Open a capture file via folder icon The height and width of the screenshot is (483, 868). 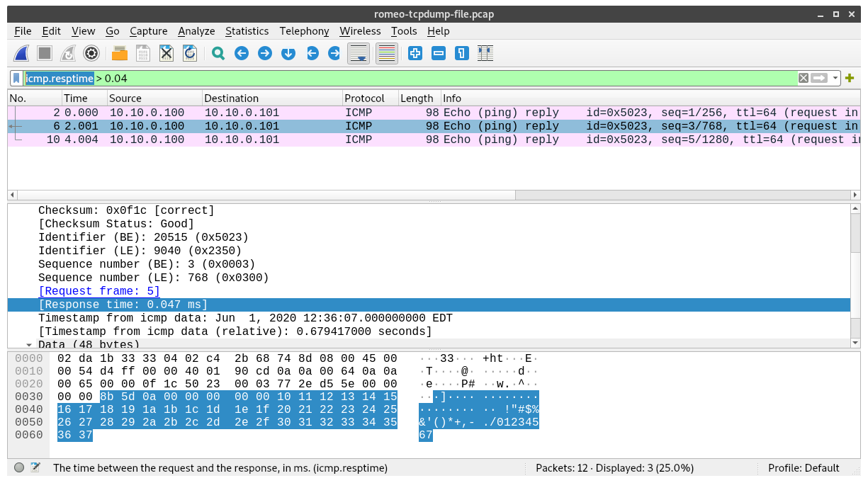click(x=120, y=53)
